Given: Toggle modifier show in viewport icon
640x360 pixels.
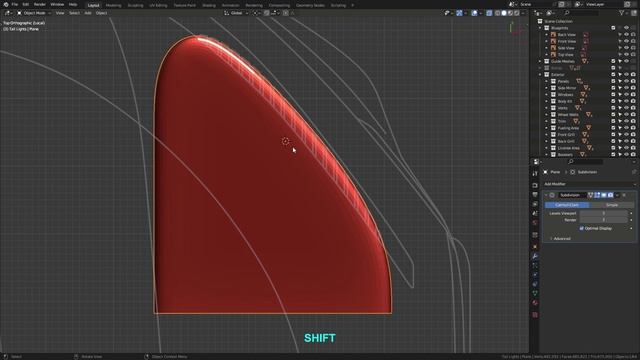Looking at the screenshot, I should coord(604,195).
